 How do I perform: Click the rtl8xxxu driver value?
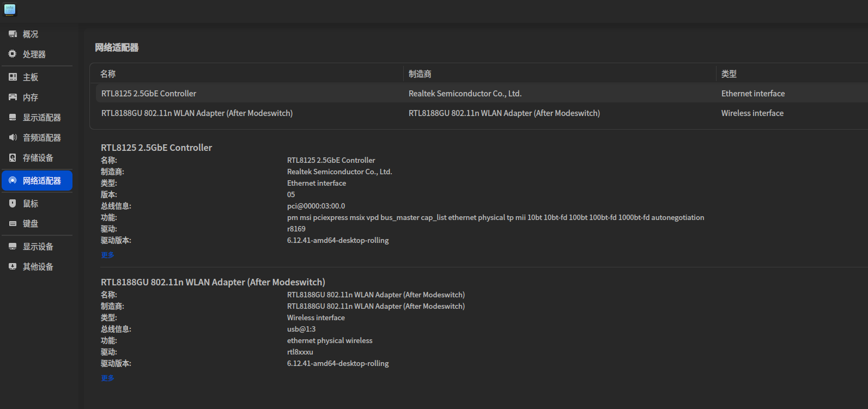300,352
